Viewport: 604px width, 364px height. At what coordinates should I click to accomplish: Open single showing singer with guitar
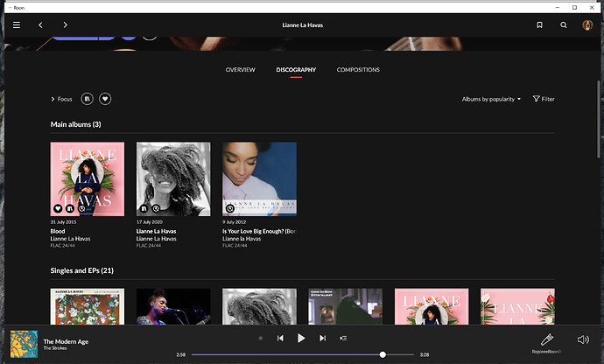click(x=173, y=306)
